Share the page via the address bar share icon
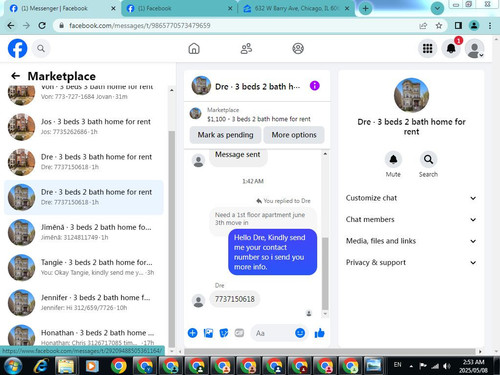 pyautogui.click(x=423, y=25)
